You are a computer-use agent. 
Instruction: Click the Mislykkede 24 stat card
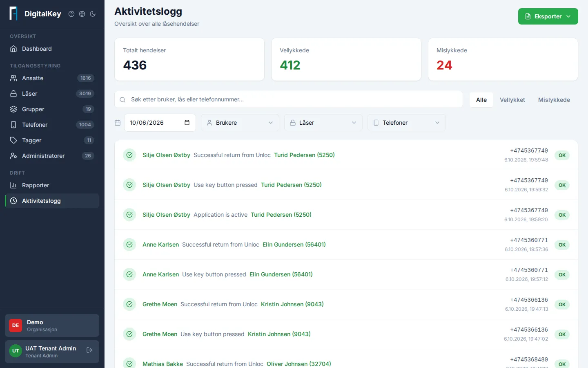pyautogui.click(x=503, y=59)
